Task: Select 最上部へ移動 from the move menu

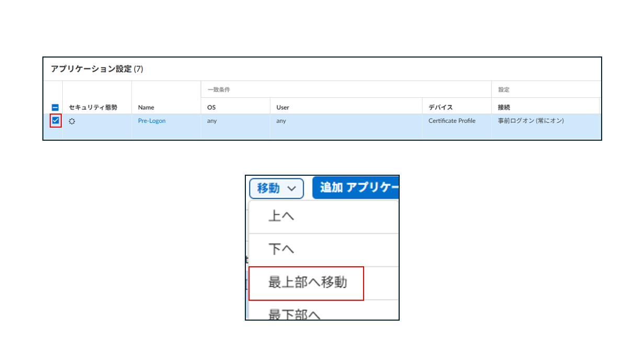Action: [307, 282]
